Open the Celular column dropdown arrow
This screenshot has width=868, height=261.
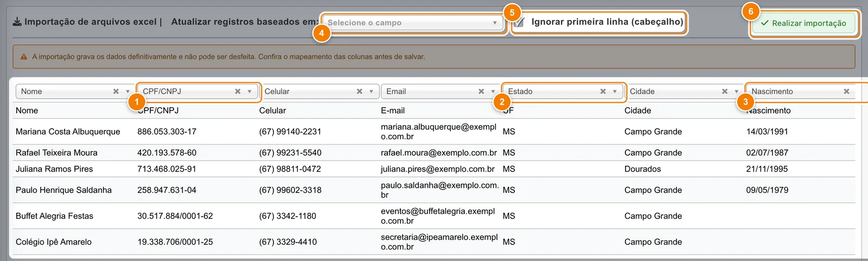[x=371, y=92]
